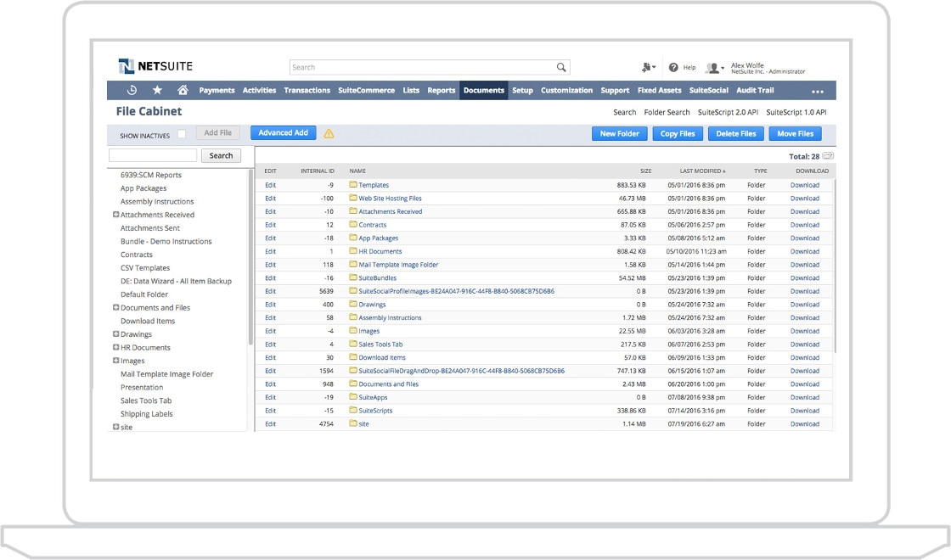The height and width of the screenshot is (560, 951).
Task: Download the Contracts folder
Action: coord(804,225)
